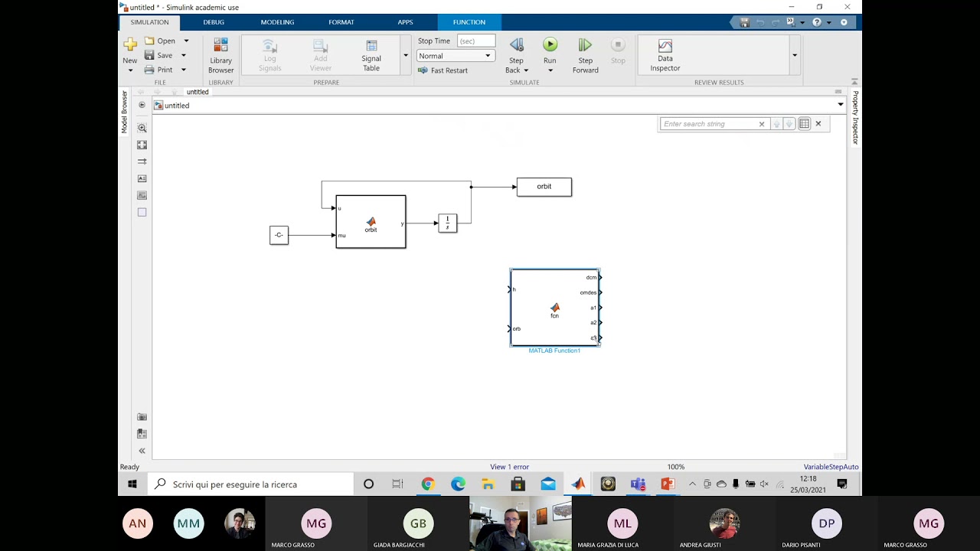Click the Zoom tool in canvas palette
Viewport: 980px width, 551px height.
(142, 129)
